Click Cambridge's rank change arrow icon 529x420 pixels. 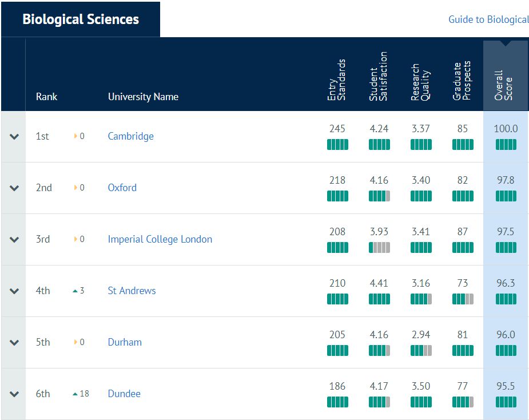click(75, 136)
